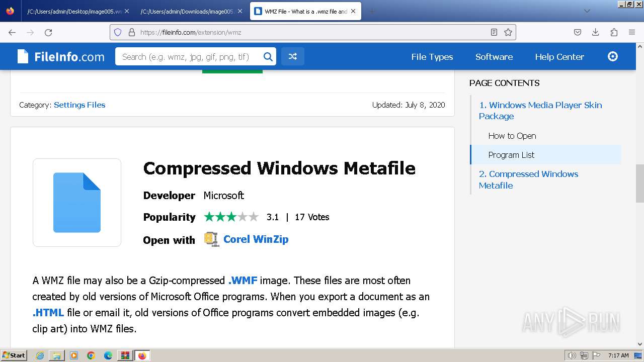644x362 pixels.
Task: Click the page vertical scrollbar thumb
Action: [x=639, y=184]
